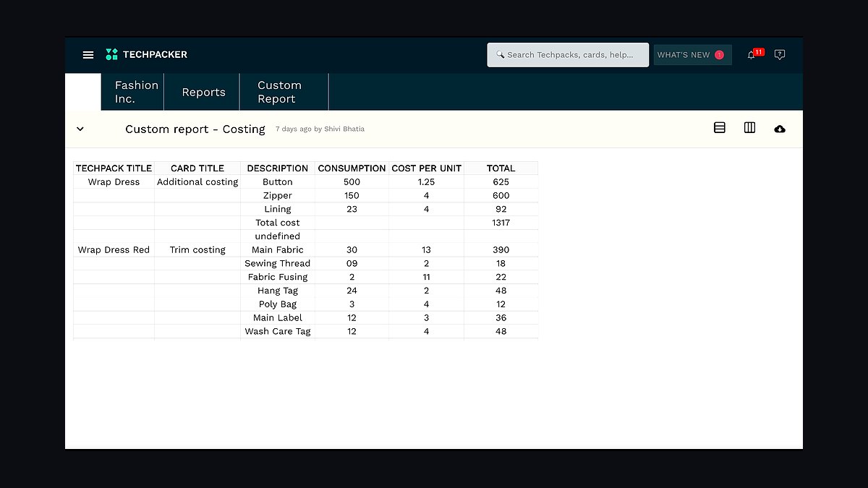Select the Total cost cell
Image resolution: width=868 pixels, height=488 pixels.
click(278, 223)
